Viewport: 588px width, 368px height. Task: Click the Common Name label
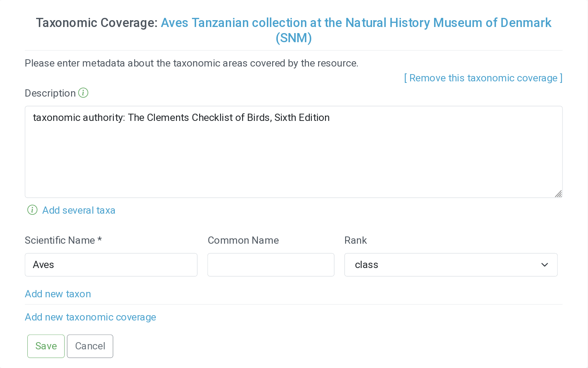[243, 240]
